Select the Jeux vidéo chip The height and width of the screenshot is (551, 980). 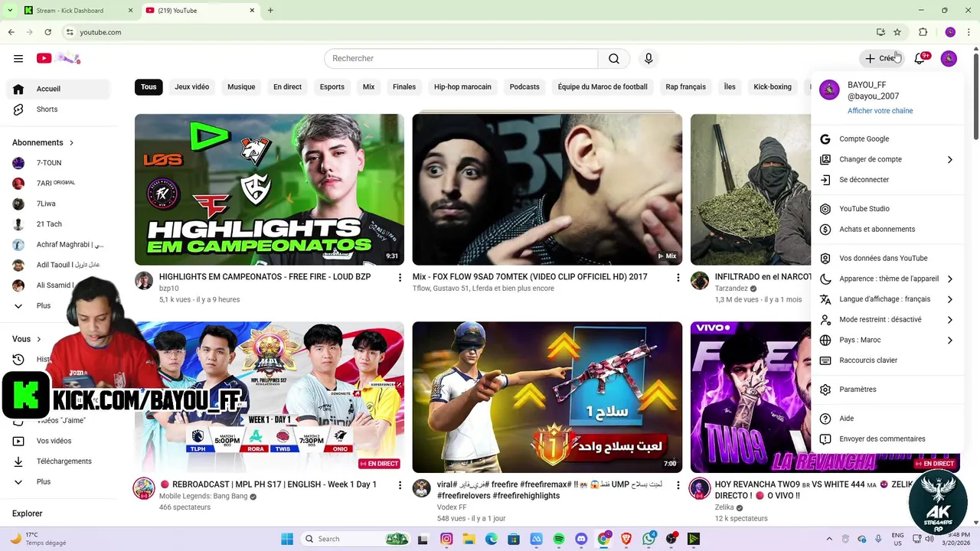click(x=191, y=86)
